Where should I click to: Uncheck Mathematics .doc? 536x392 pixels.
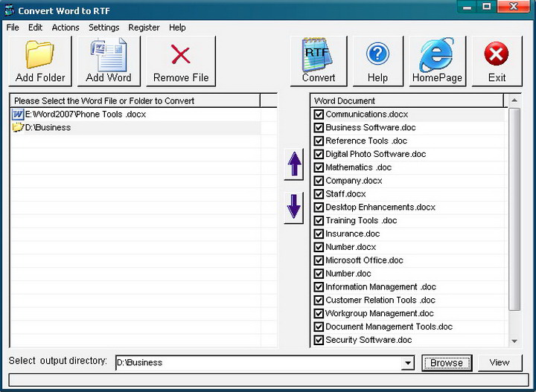[x=319, y=167]
